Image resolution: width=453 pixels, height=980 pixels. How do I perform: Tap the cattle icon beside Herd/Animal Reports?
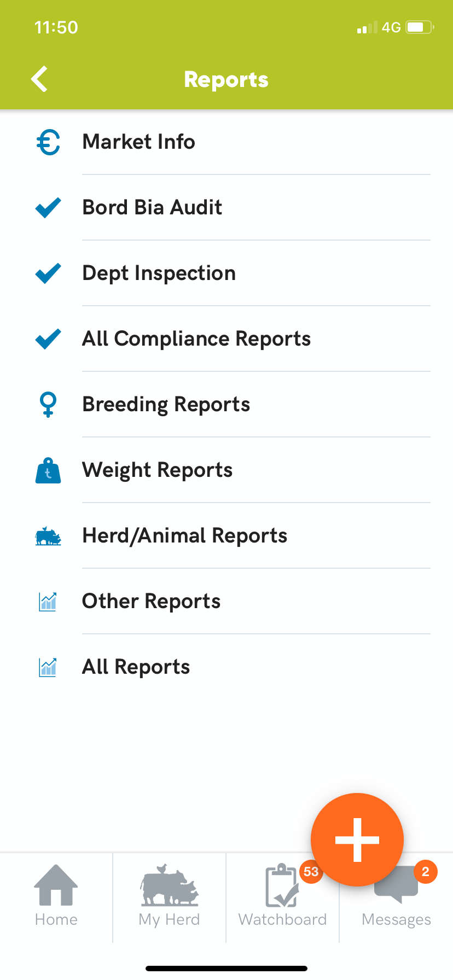pyautogui.click(x=48, y=536)
